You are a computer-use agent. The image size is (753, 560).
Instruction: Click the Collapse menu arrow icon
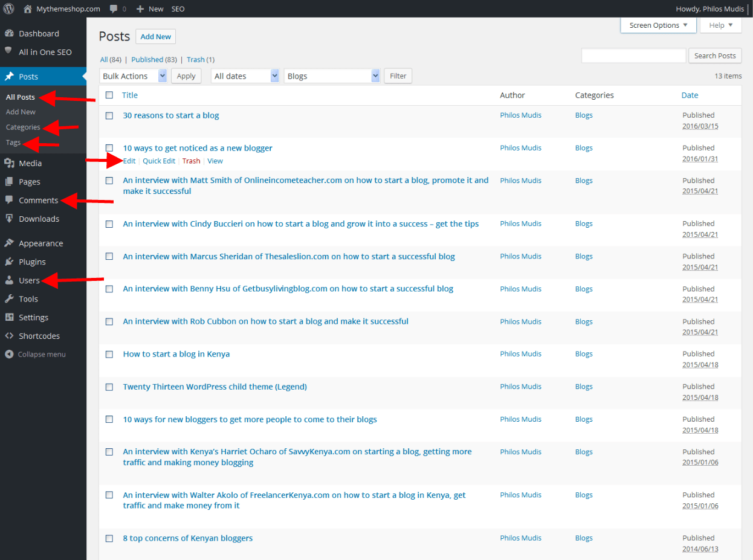(9, 355)
